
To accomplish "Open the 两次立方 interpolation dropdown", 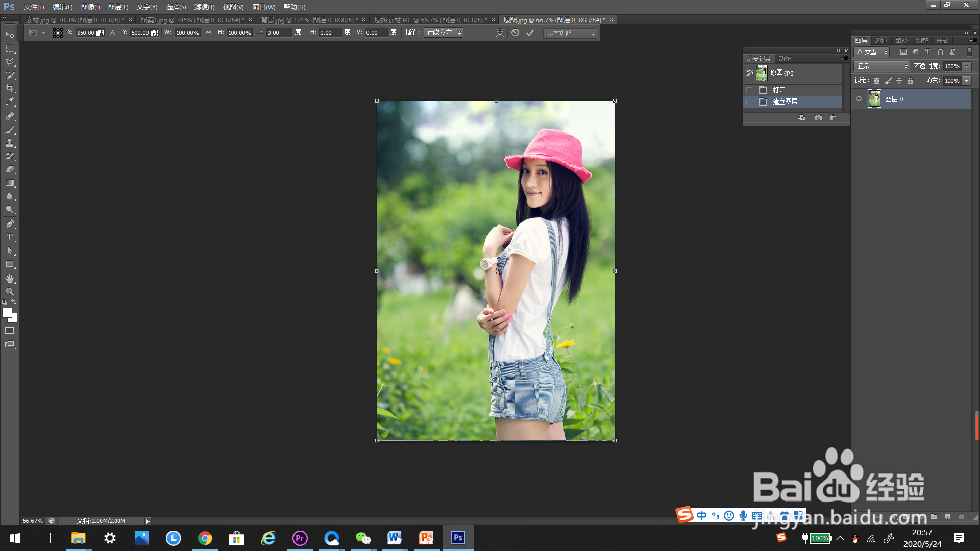I will click(x=444, y=33).
